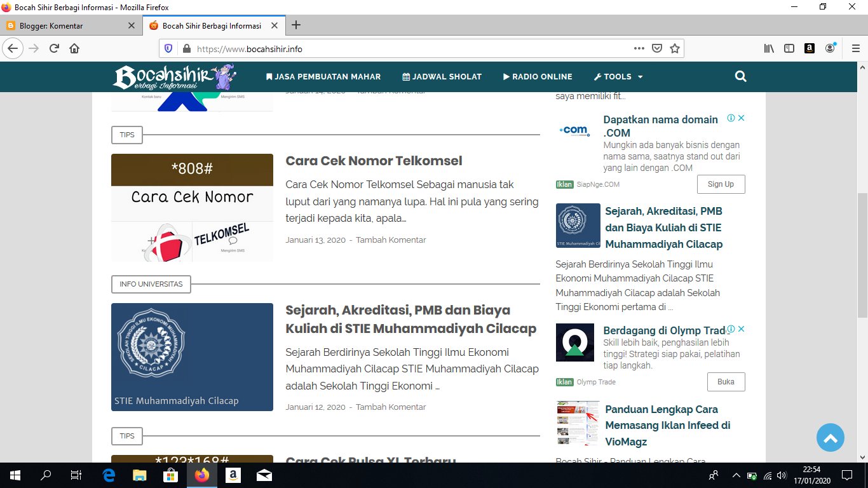Click the forward navigation arrow
This screenshot has height=488, width=868.
[34, 48]
